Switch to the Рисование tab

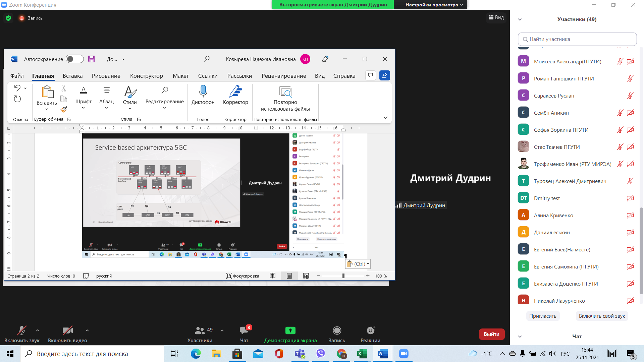click(106, 76)
